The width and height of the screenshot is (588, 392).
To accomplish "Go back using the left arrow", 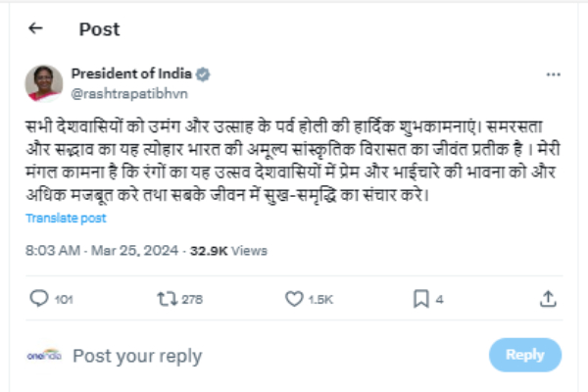I will [36, 28].
